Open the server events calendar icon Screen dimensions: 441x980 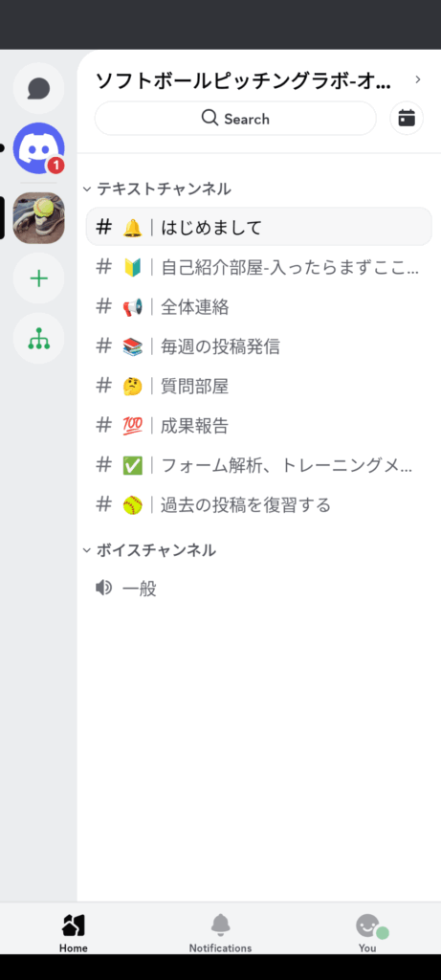tap(407, 118)
